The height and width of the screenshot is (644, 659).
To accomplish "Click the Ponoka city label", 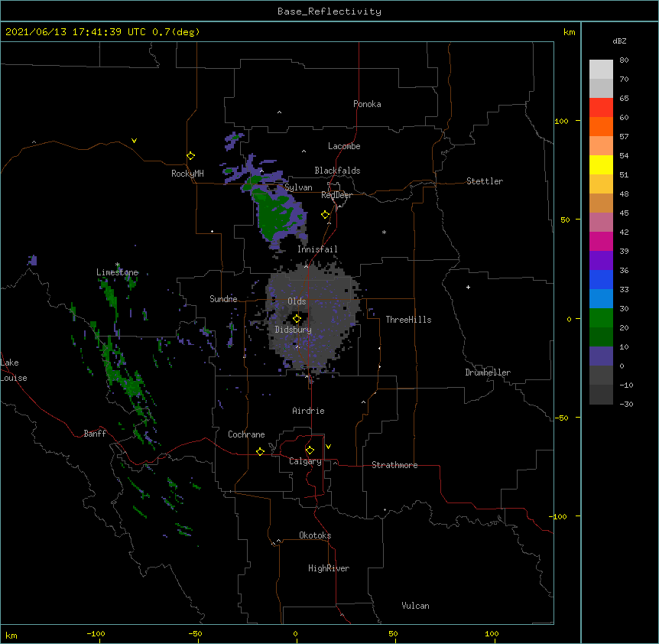I will coord(367,104).
